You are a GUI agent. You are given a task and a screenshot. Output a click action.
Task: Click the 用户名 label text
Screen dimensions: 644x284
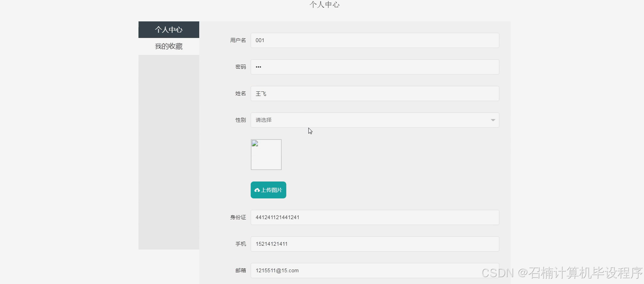238,40
